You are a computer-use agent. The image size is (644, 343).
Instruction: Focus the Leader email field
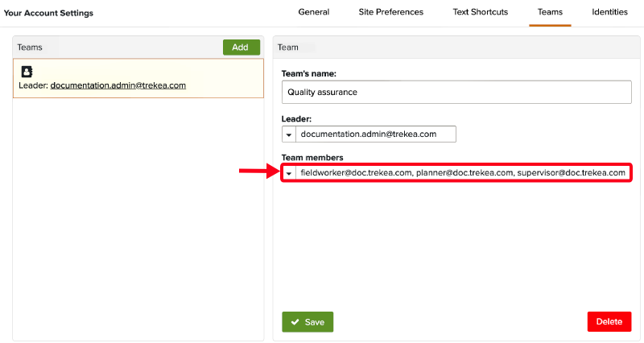[x=375, y=134]
